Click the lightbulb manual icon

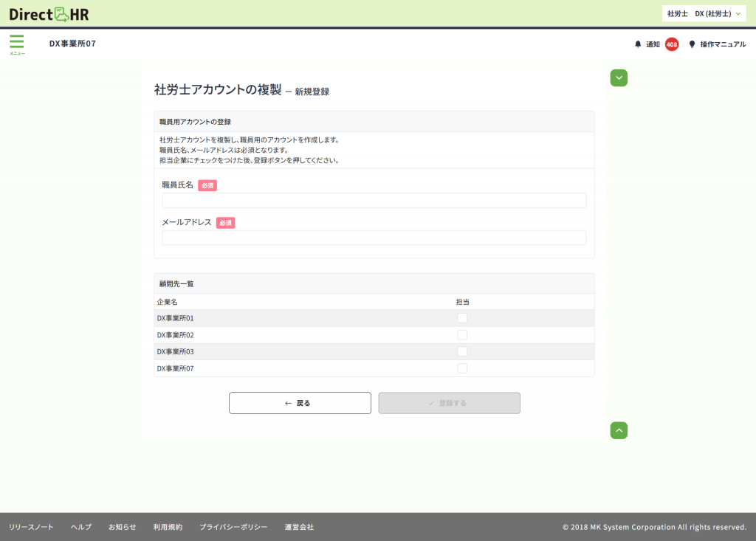(x=692, y=44)
